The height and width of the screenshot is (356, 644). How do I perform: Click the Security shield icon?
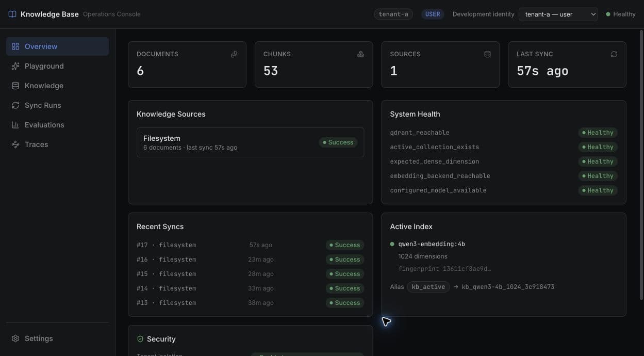point(140,339)
